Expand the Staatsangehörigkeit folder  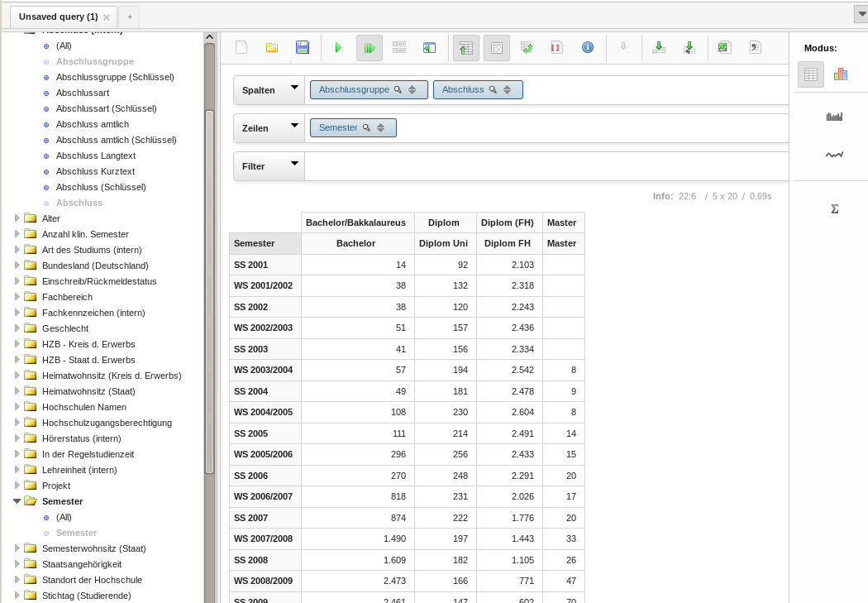pyautogui.click(x=17, y=564)
